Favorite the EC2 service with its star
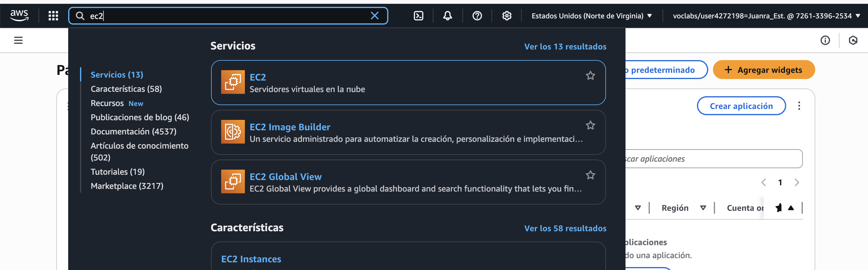 [x=590, y=75]
